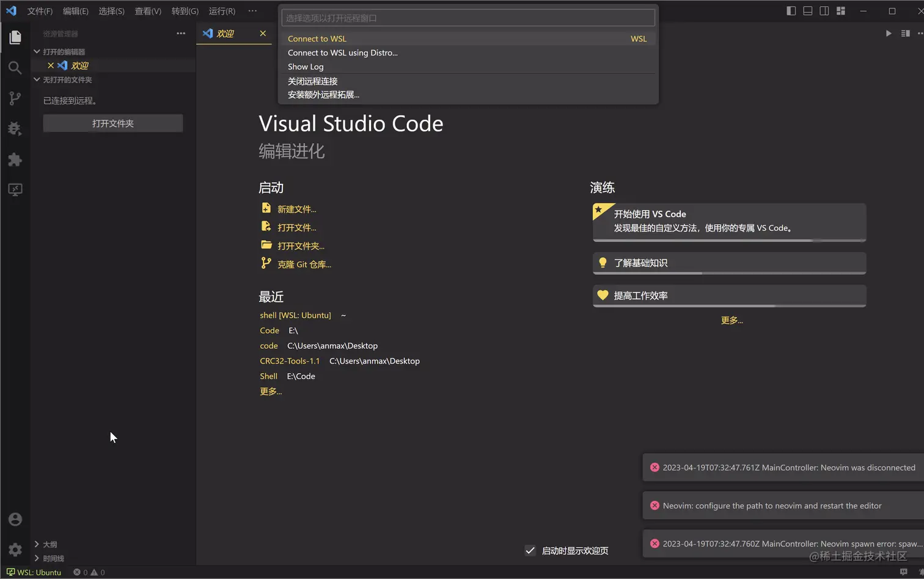Open the Accounts icon in the Activity Bar
The image size is (924, 579).
coord(15,519)
